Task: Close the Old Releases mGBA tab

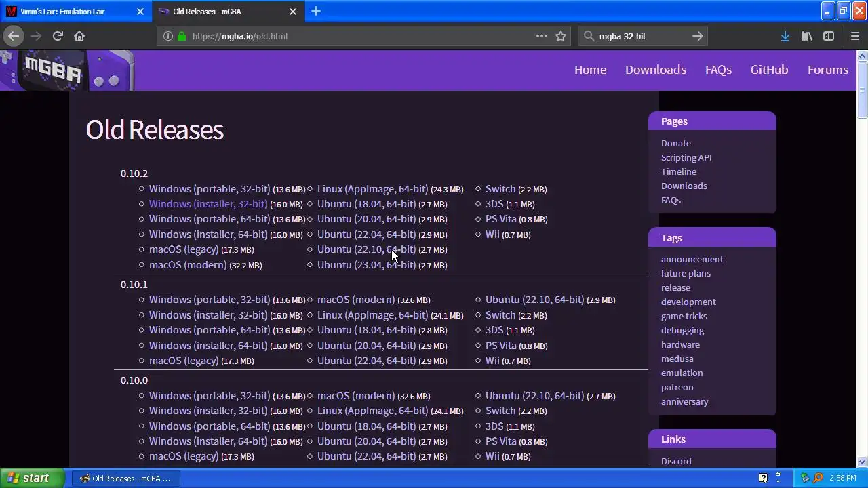Action: point(293,12)
